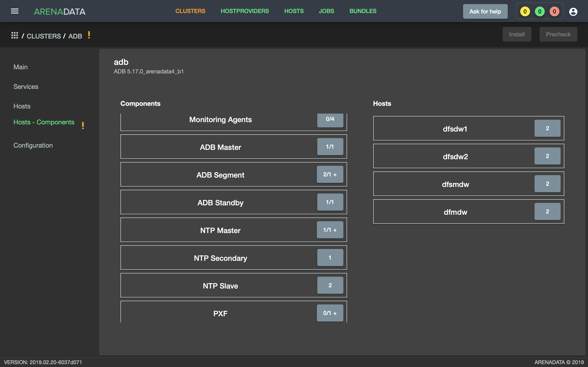The width and height of the screenshot is (588, 367).
Task: Click the yellow running jobs counter
Action: tap(525, 11)
